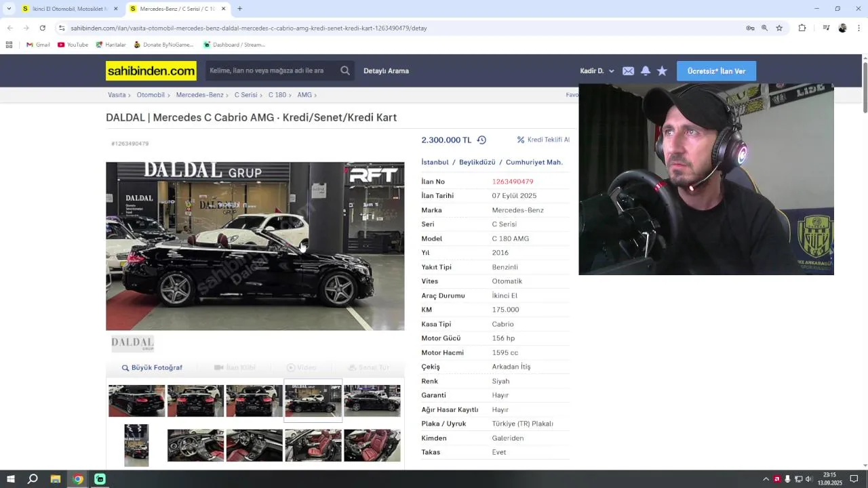Screen dimensions: 868x488
Task: Click the sahibinden.com logo
Action: coord(151,70)
